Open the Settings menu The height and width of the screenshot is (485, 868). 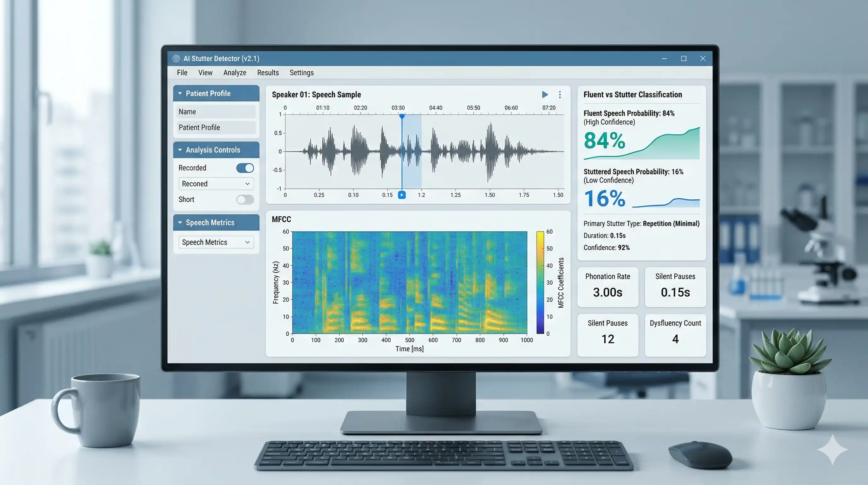tap(301, 73)
